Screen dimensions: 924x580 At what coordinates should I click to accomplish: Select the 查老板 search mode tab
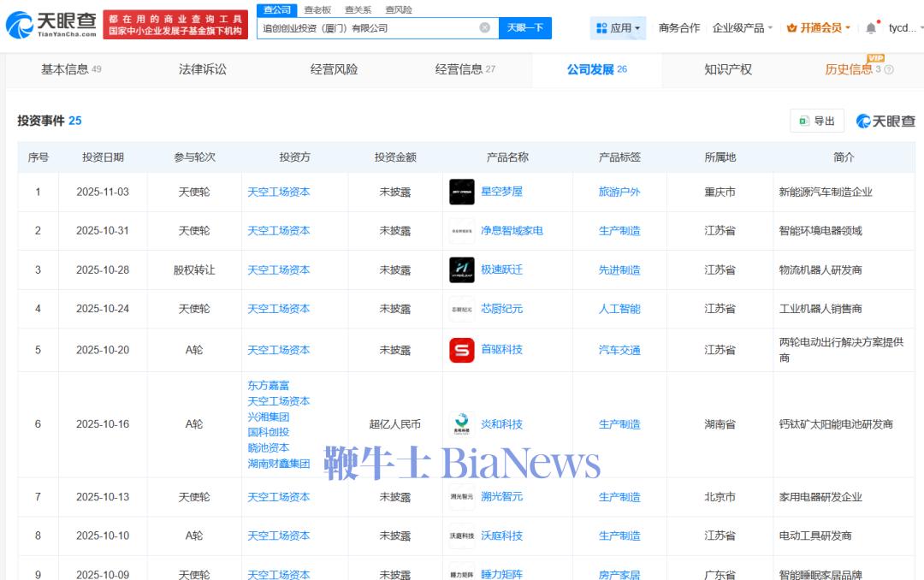[317, 9]
